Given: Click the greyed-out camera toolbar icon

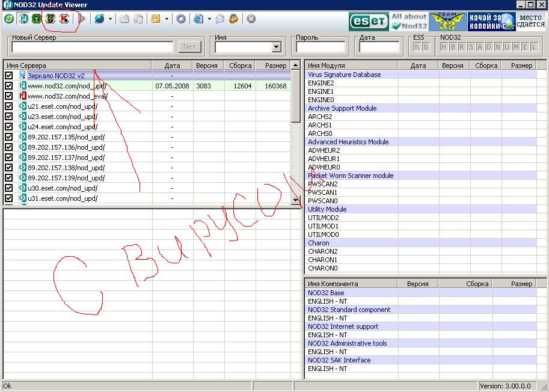Looking at the screenshot, I should (x=124, y=19).
